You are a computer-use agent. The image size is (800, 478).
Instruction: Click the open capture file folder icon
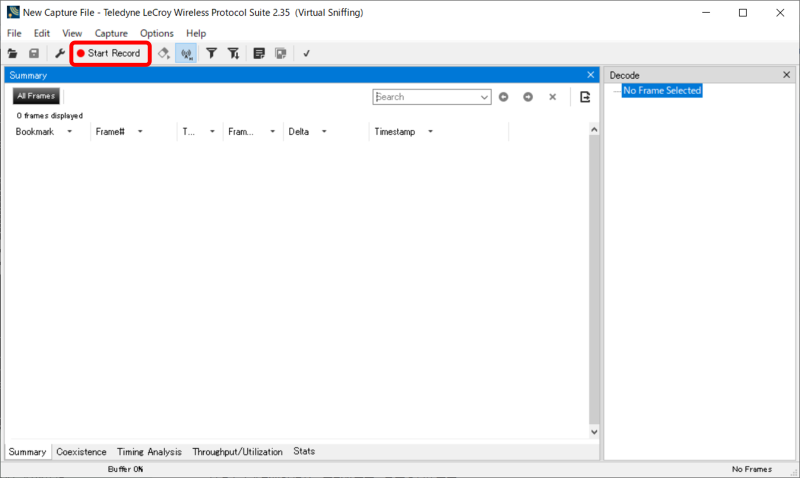13,53
